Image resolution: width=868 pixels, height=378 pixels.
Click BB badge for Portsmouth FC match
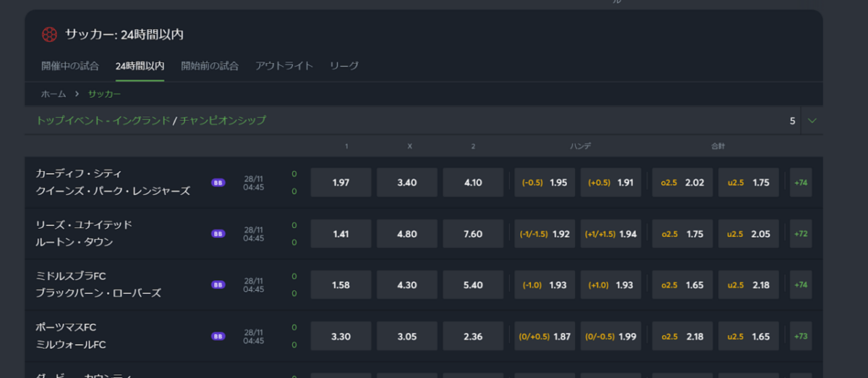pos(218,336)
